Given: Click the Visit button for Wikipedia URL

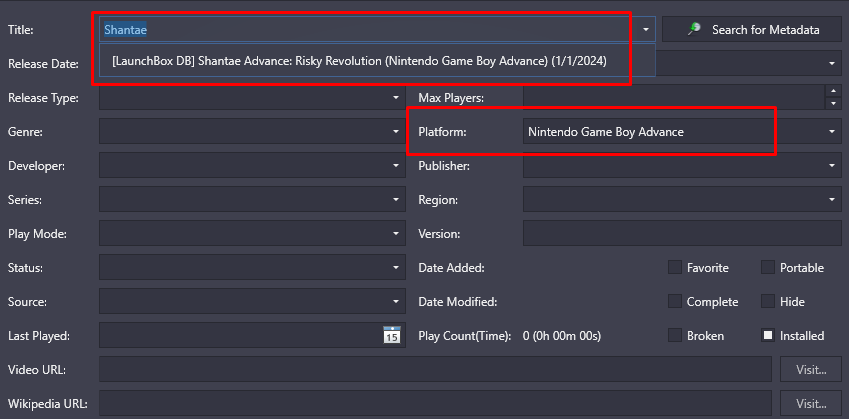Looking at the screenshot, I should tap(811, 404).
